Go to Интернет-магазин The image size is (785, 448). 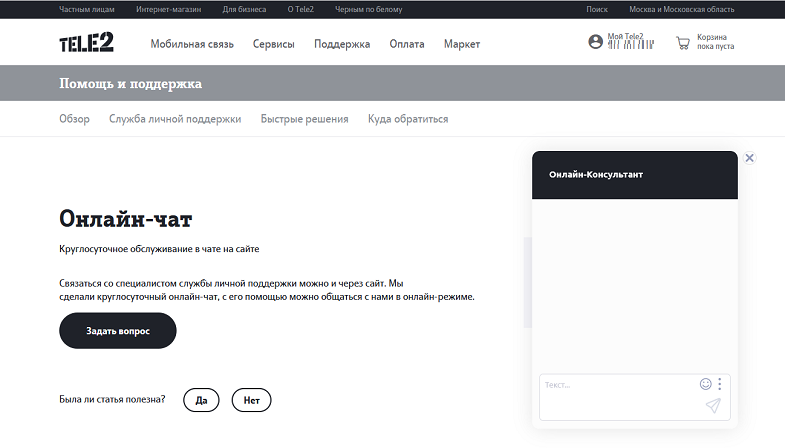169,9
